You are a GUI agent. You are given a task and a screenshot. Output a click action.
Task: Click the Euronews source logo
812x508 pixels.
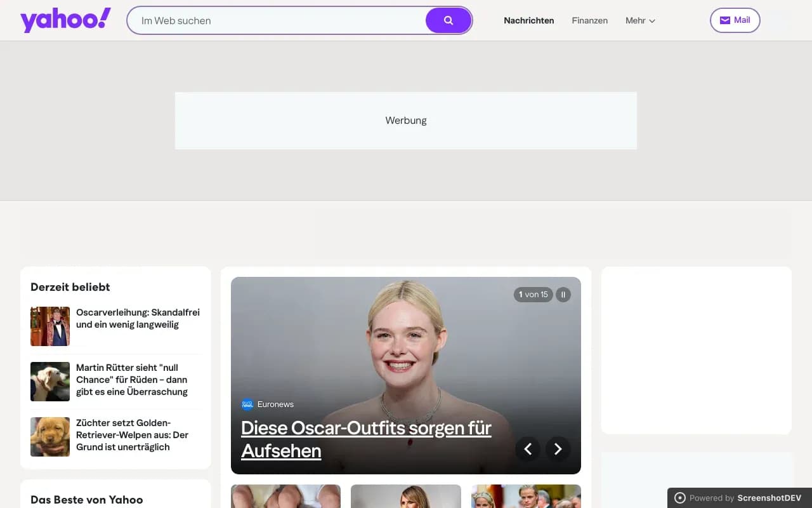247,404
